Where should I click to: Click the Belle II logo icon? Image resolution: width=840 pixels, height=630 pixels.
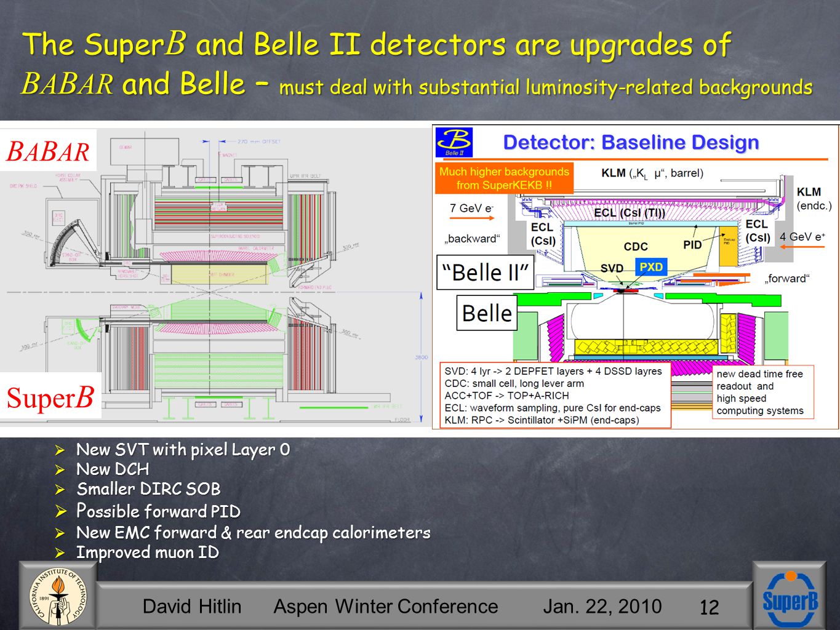coord(454,142)
